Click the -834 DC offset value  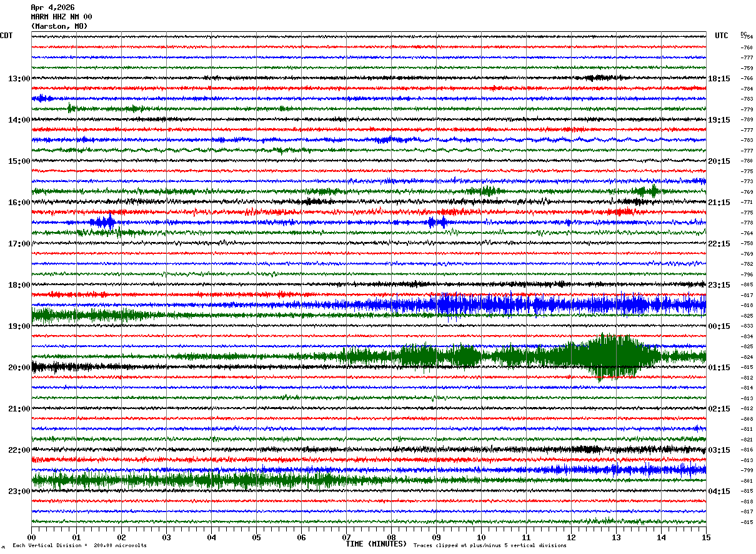point(747,336)
